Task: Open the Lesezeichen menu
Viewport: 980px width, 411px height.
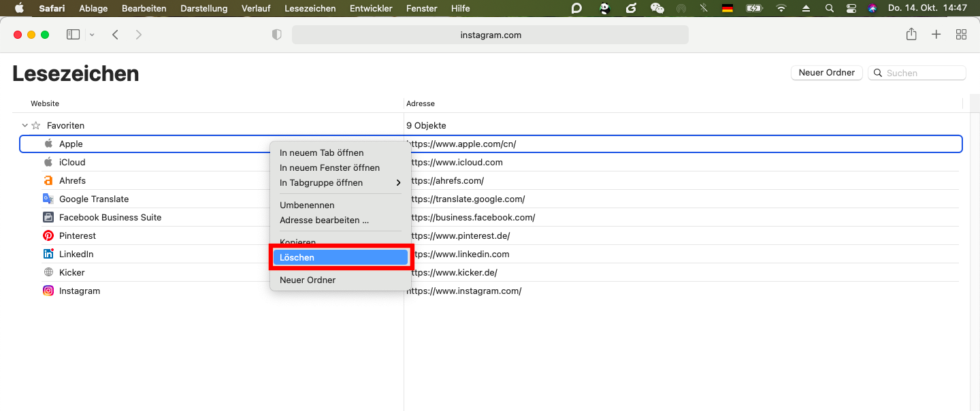Action: (310, 8)
